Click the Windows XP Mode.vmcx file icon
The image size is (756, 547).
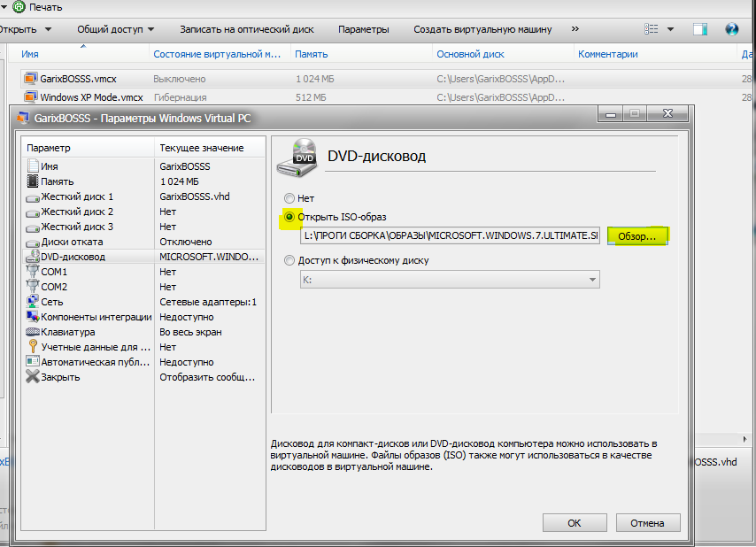(x=30, y=96)
